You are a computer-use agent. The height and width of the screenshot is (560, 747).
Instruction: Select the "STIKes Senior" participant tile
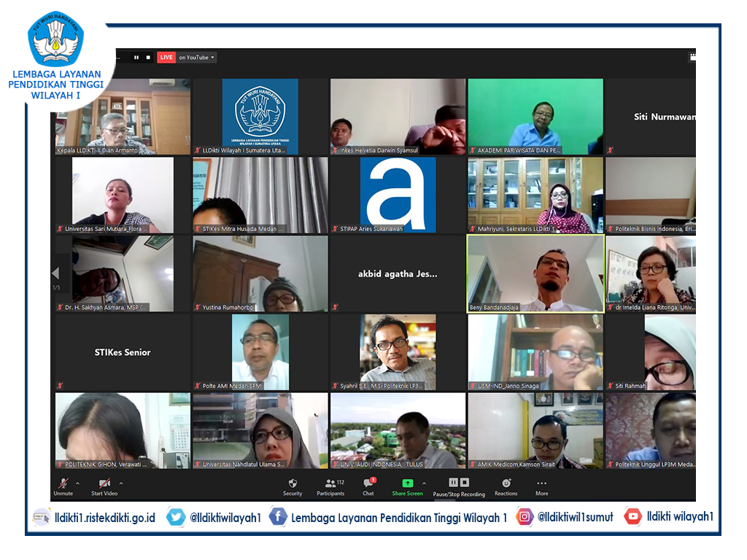(123, 352)
